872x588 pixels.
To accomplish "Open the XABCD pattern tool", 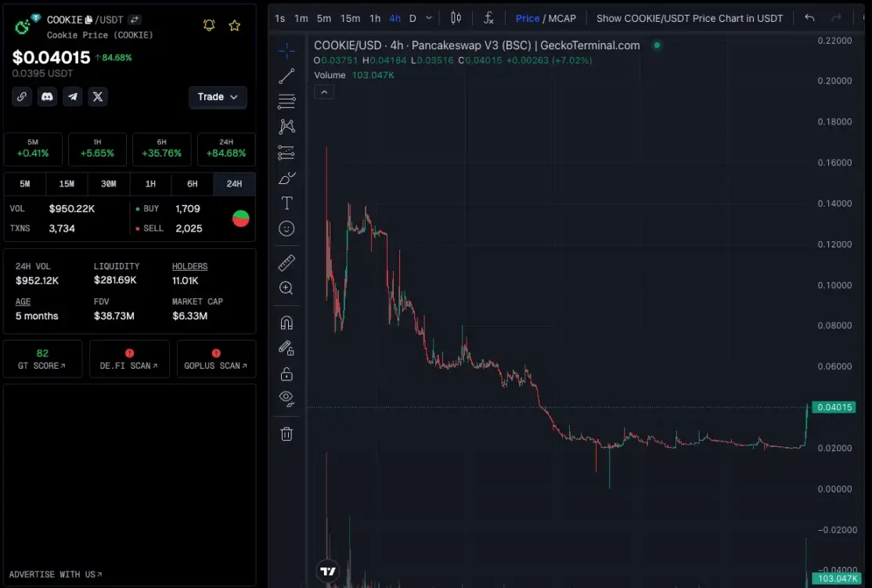I will tap(286, 126).
